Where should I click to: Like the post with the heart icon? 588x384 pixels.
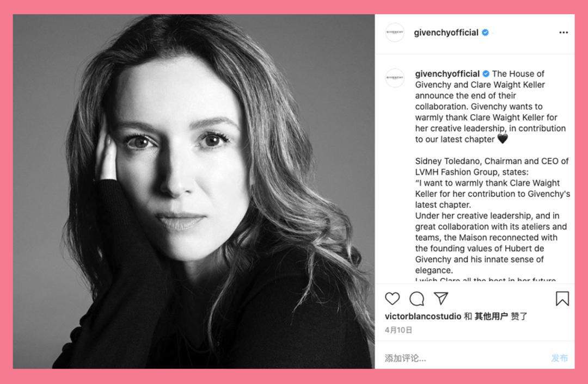392,299
